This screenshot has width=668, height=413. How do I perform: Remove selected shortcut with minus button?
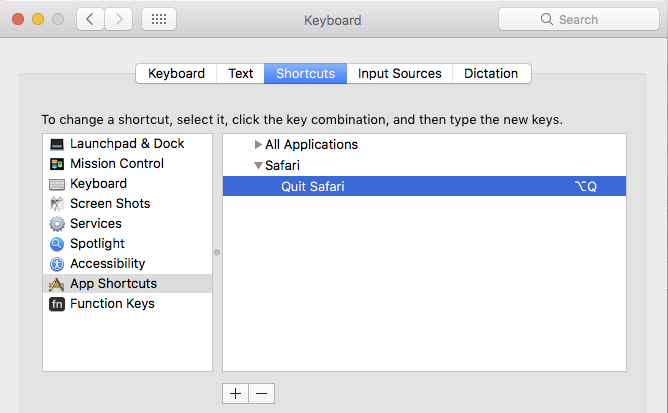pyautogui.click(x=262, y=393)
